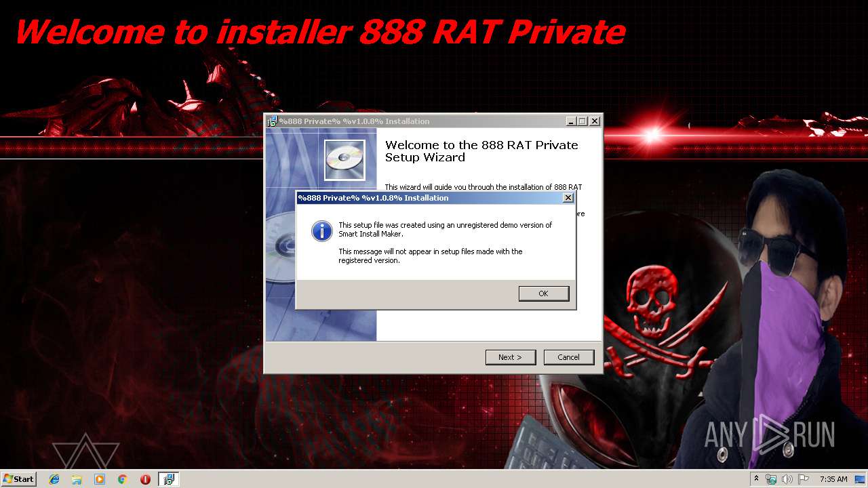Click OK in the unregistered demo message
Screen dimensions: 868x488
[x=544, y=293]
